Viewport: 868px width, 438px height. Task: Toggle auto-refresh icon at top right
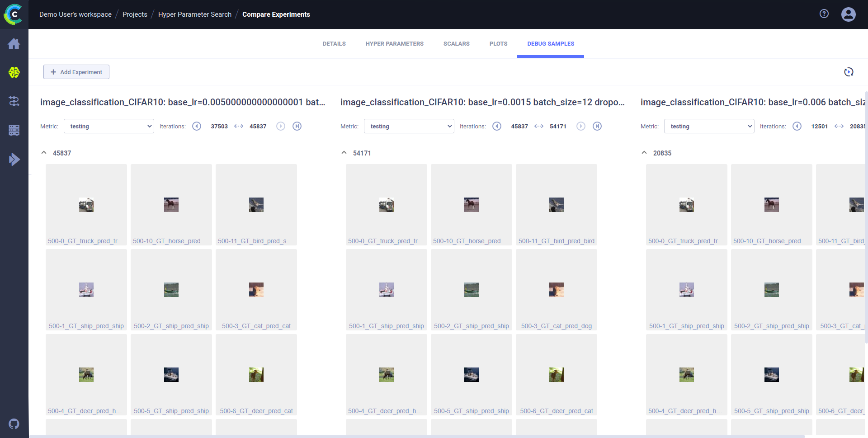[x=849, y=72]
